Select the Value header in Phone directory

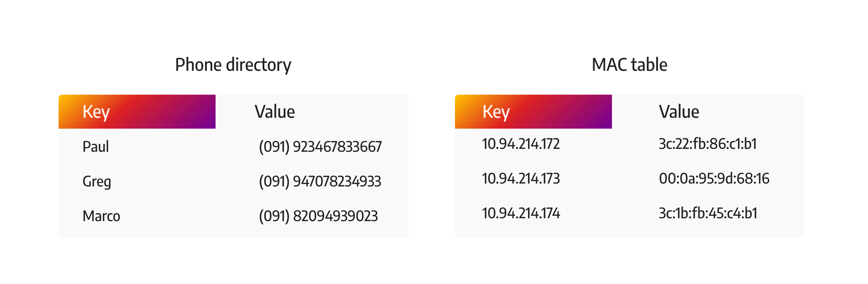tap(275, 112)
